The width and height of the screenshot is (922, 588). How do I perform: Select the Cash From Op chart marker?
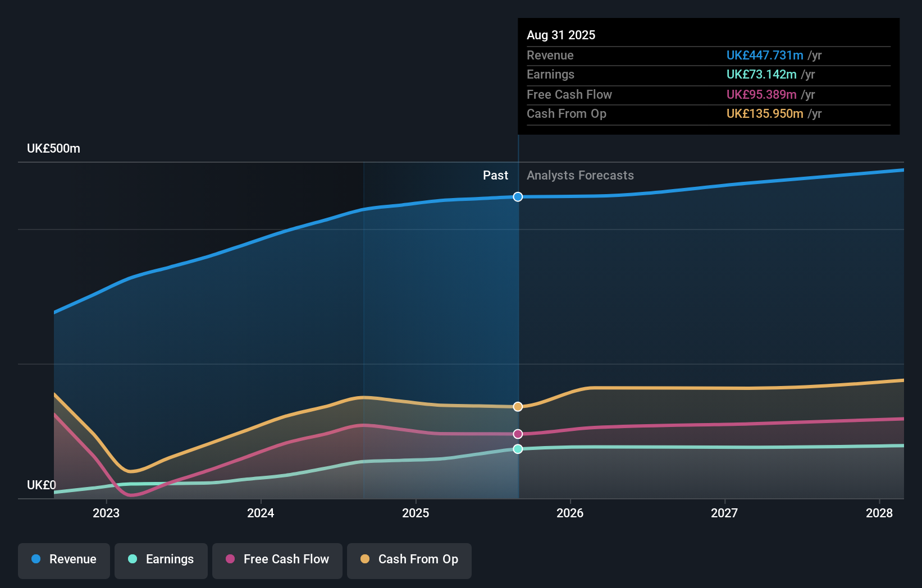click(517, 406)
